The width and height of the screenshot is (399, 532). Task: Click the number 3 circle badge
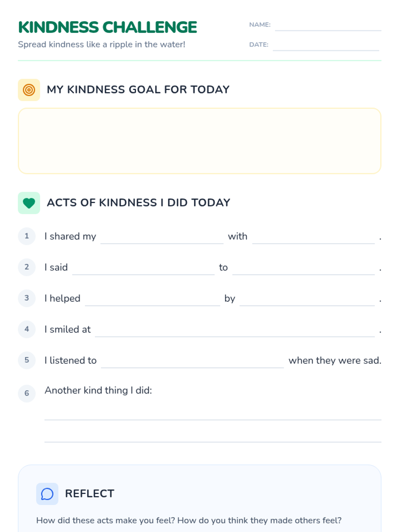[x=27, y=298]
